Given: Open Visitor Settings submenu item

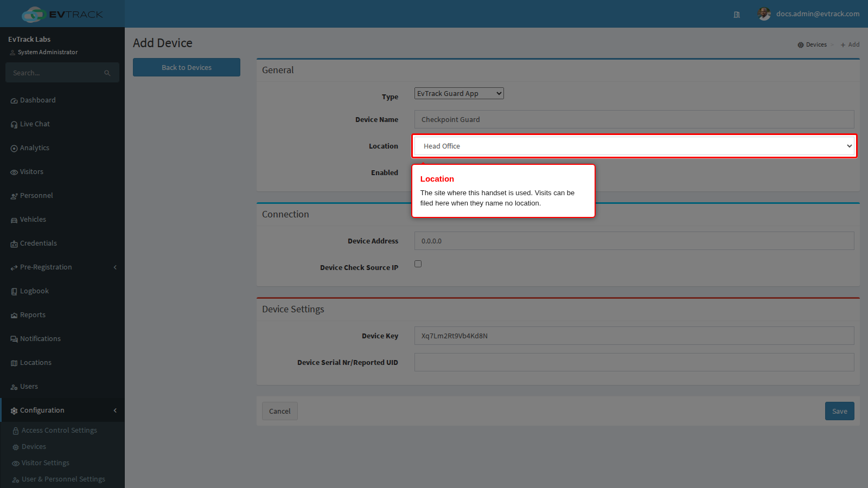Looking at the screenshot, I should [x=45, y=463].
